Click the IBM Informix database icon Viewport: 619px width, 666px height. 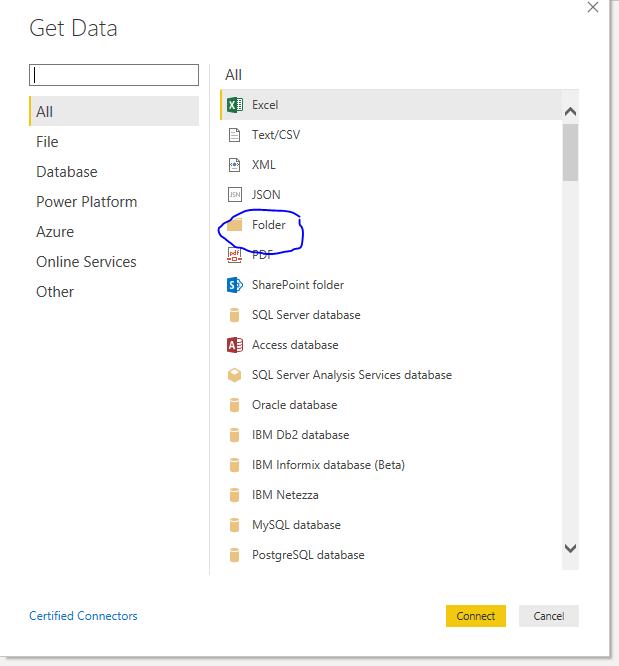point(234,465)
